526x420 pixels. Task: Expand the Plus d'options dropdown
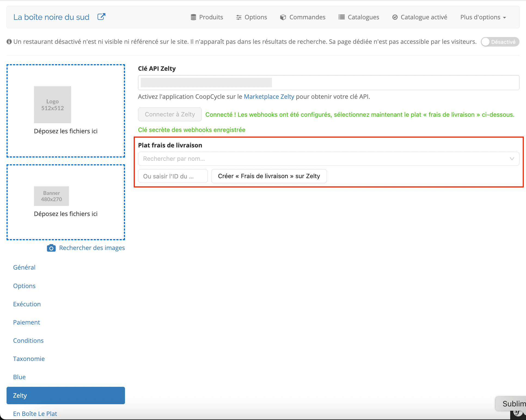(483, 17)
